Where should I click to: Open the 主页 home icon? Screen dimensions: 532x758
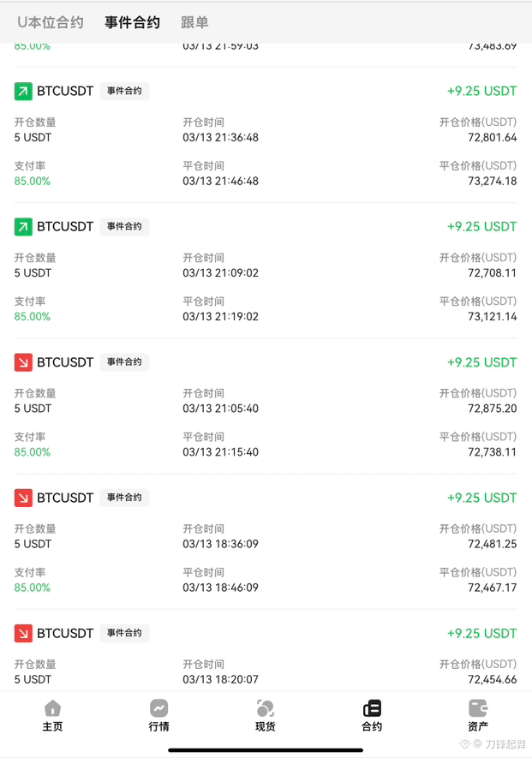[52, 715]
